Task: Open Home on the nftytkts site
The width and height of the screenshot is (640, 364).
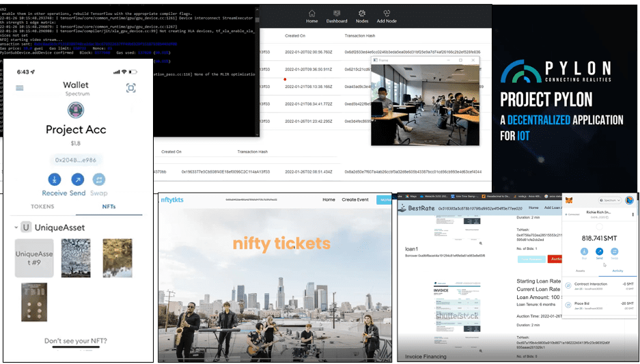Action: (x=329, y=199)
